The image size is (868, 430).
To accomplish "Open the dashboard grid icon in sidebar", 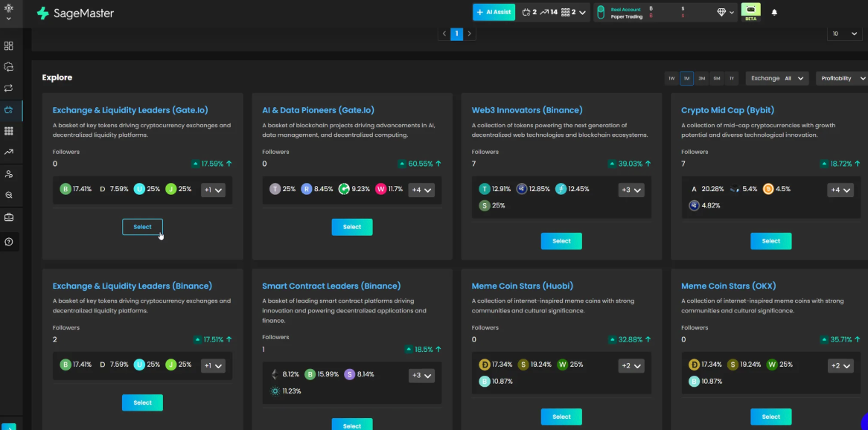I will (8, 46).
